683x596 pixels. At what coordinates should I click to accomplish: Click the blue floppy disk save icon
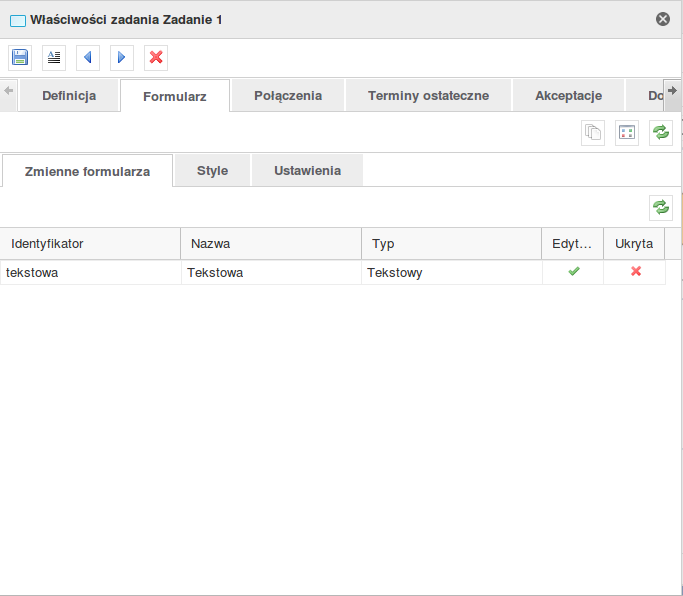click(x=20, y=57)
